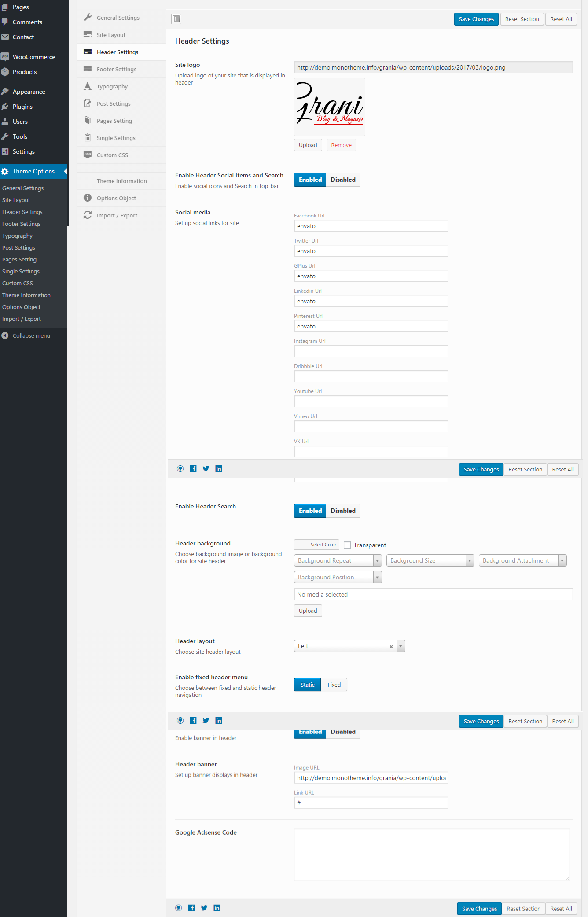The height and width of the screenshot is (917, 588).
Task: Switch to the Typography options tab
Action: [112, 87]
